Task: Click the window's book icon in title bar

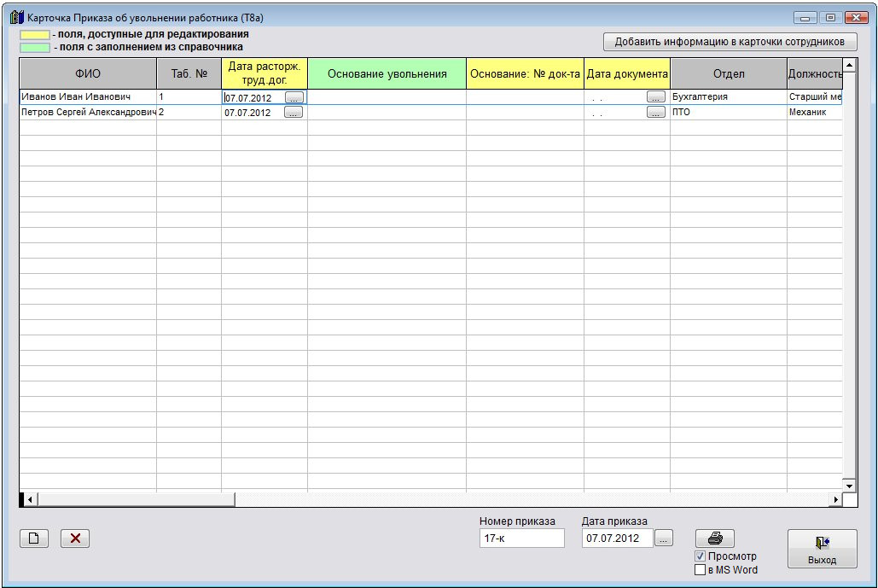Action: [17, 17]
